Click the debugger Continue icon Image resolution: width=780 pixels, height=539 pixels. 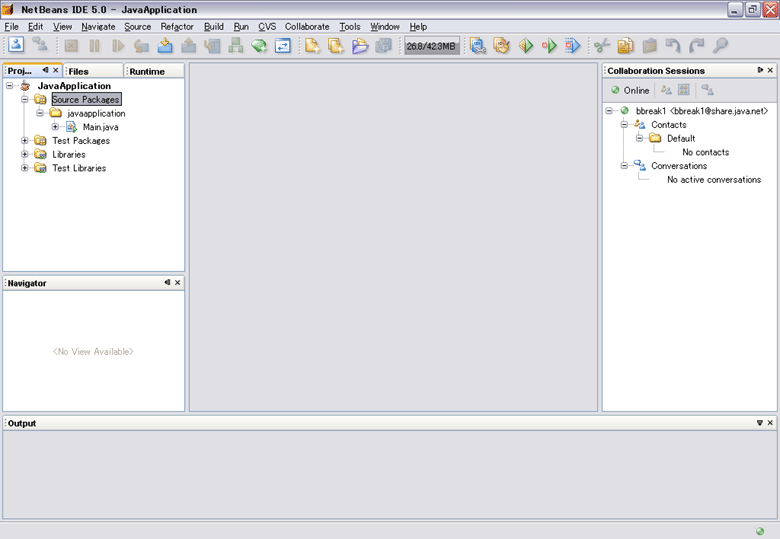pyautogui.click(x=118, y=46)
